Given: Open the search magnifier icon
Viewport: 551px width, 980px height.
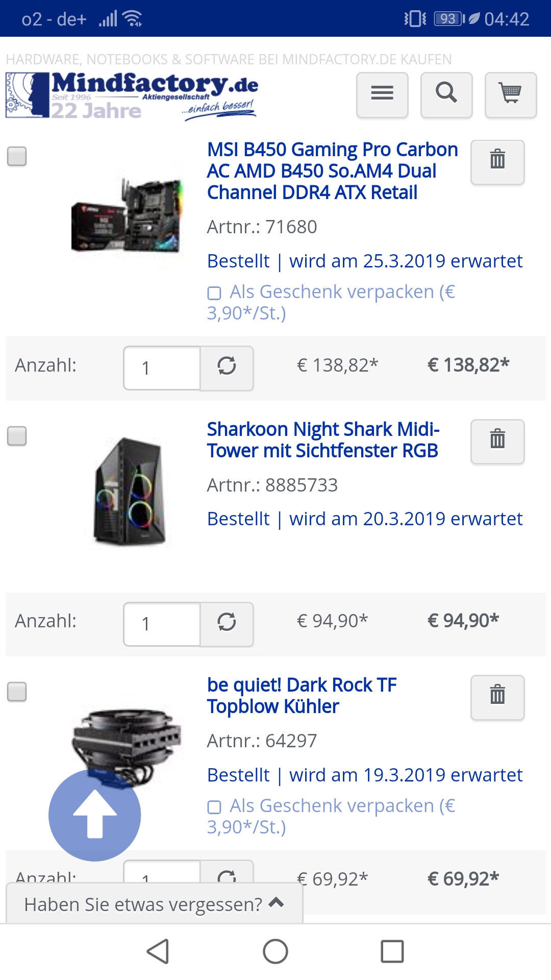Looking at the screenshot, I should (x=446, y=95).
